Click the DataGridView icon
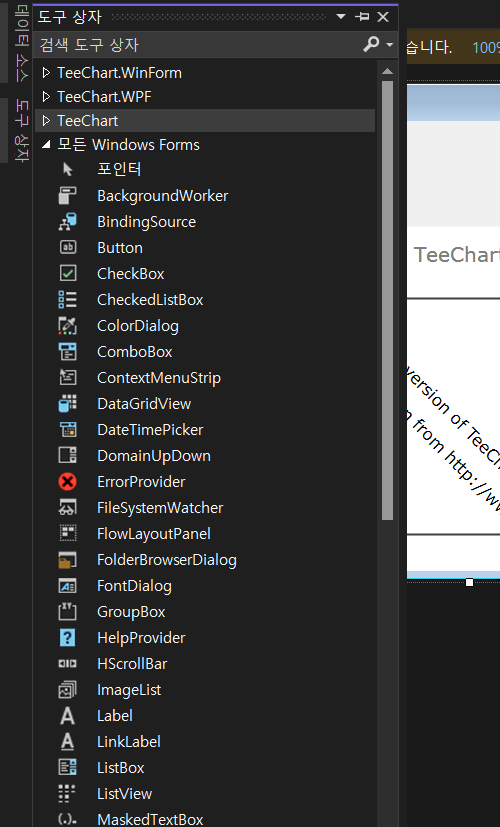 (x=68, y=403)
